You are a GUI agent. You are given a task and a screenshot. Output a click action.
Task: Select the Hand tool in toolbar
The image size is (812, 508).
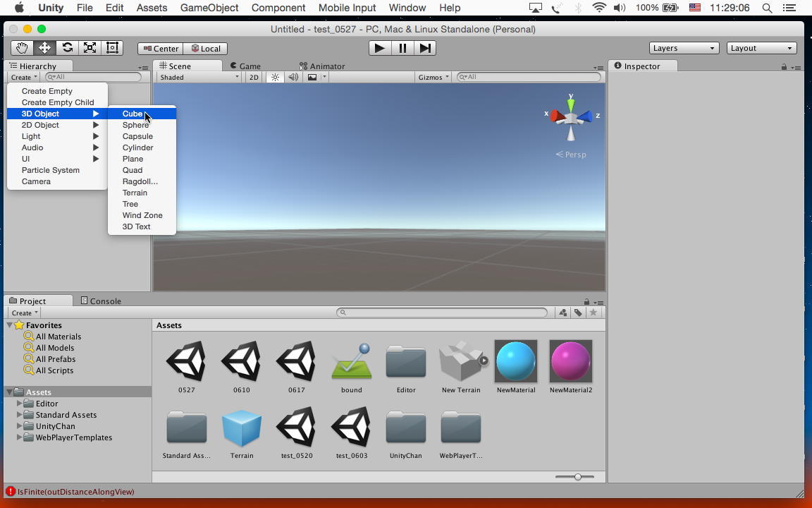pos(22,48)
